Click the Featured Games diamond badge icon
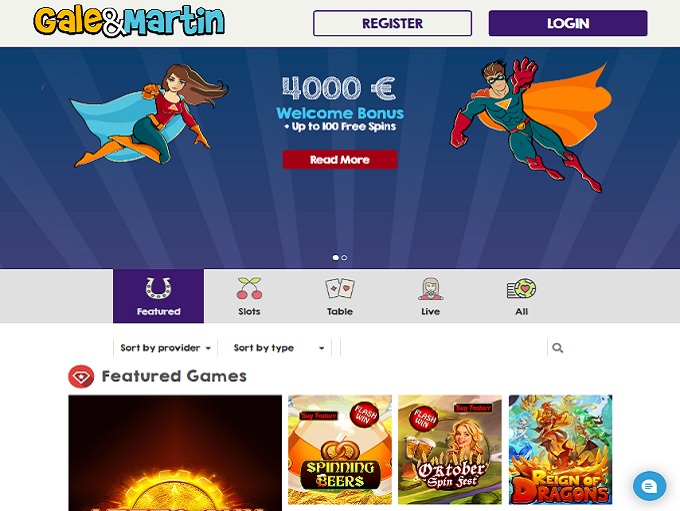 81,377
